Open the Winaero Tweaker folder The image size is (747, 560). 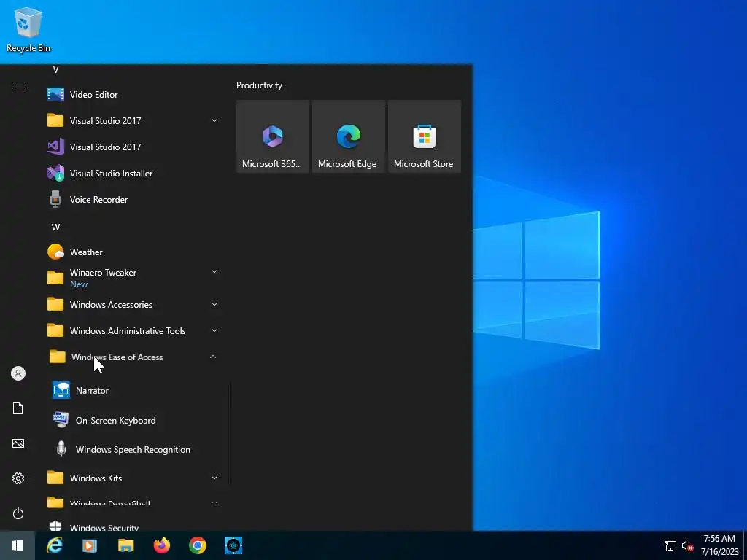[134, 278]
